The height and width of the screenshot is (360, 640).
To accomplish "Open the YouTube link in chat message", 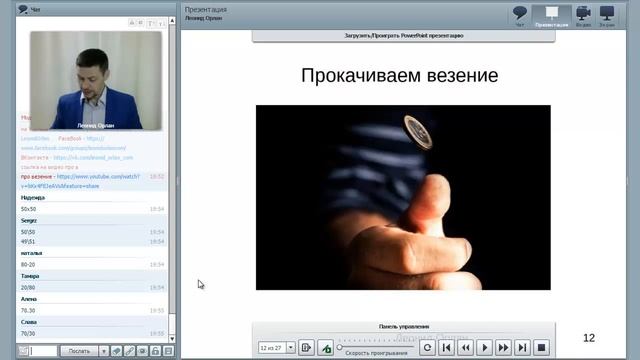I will 80,181.
